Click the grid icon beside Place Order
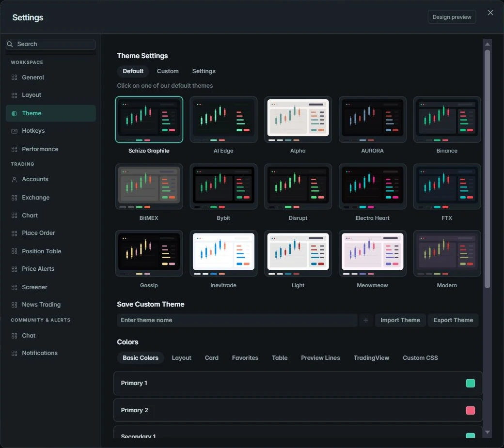This screenshot has width=504, height=448. pyautogui.click(x=14, y=233)
